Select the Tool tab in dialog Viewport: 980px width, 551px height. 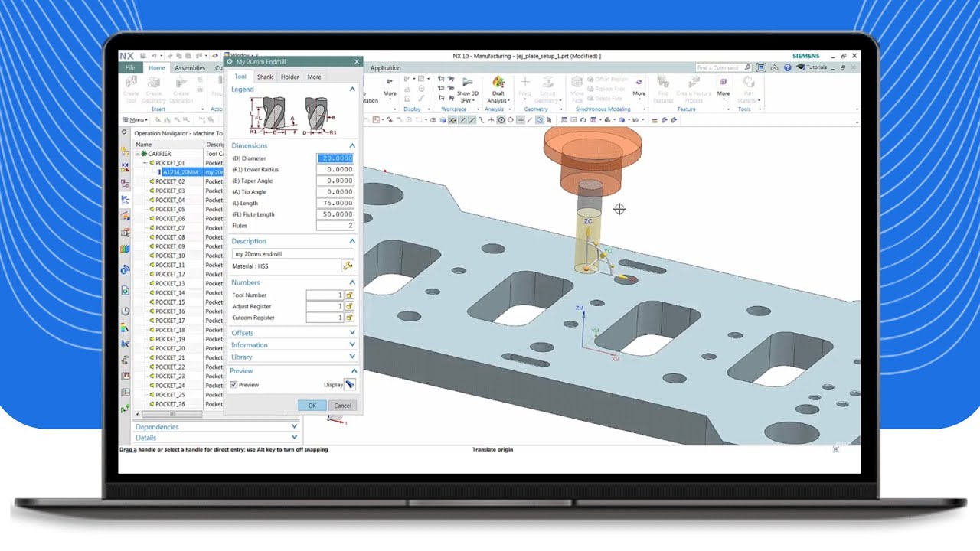coord(240,77)
